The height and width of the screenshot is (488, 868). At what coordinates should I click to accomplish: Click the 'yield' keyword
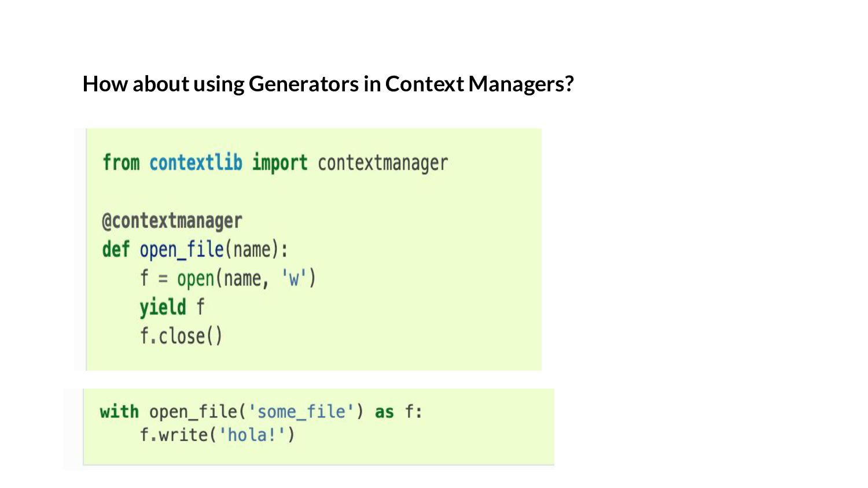click(163, 307)
